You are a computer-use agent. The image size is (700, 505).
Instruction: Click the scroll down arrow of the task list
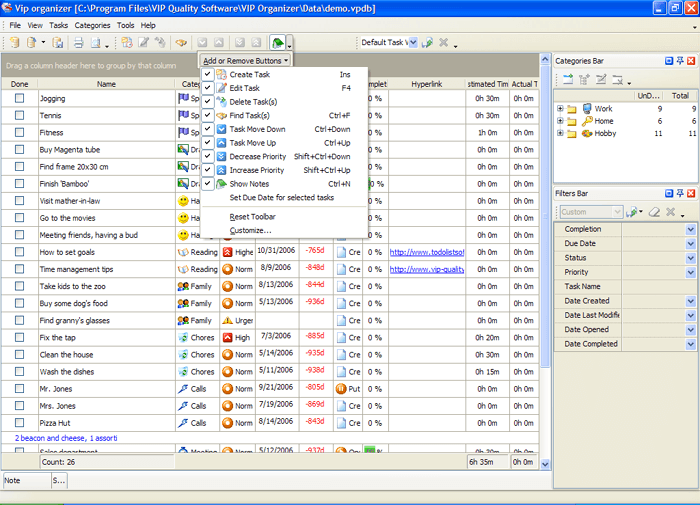click(545, 464)
